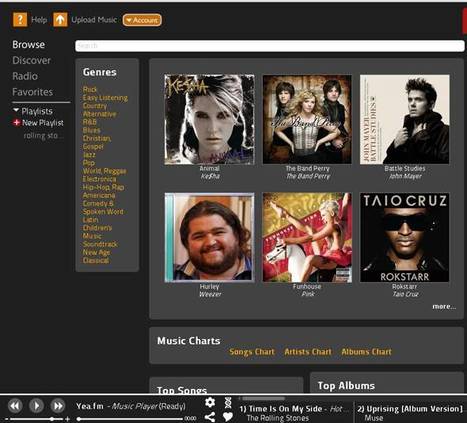
Task: Click the New Playlist label
Action: coord(43,123)
